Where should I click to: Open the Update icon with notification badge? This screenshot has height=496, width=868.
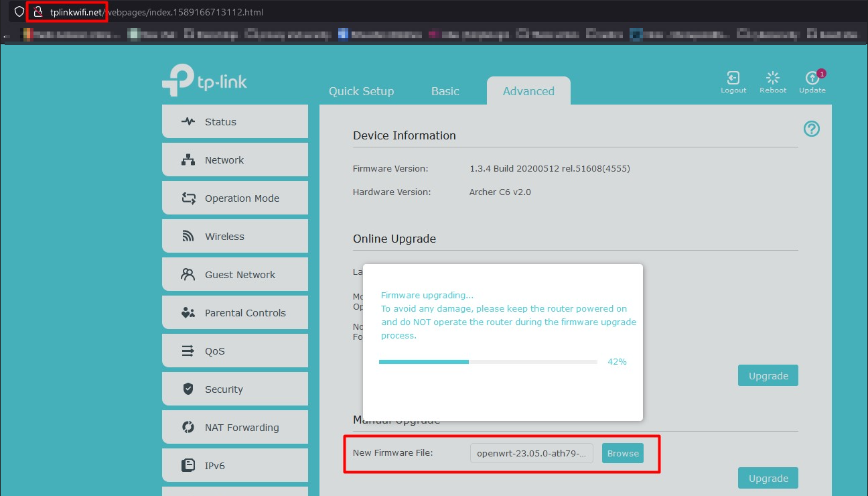(812, 78)
